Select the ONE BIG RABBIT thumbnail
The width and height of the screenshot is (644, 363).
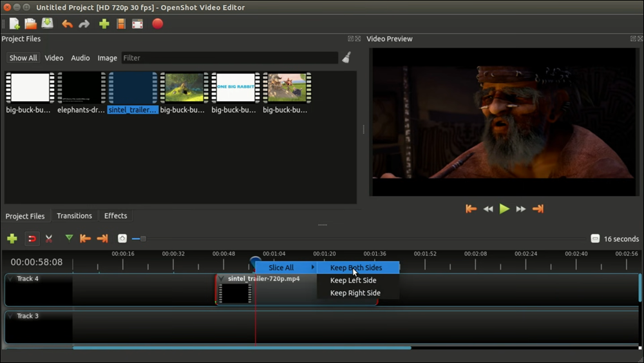tap(235, 88)
